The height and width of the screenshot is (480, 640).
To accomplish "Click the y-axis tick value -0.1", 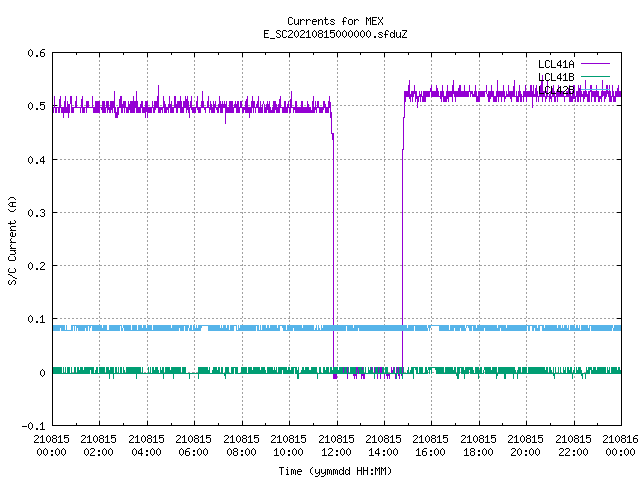I will click(x=33, y=426).
